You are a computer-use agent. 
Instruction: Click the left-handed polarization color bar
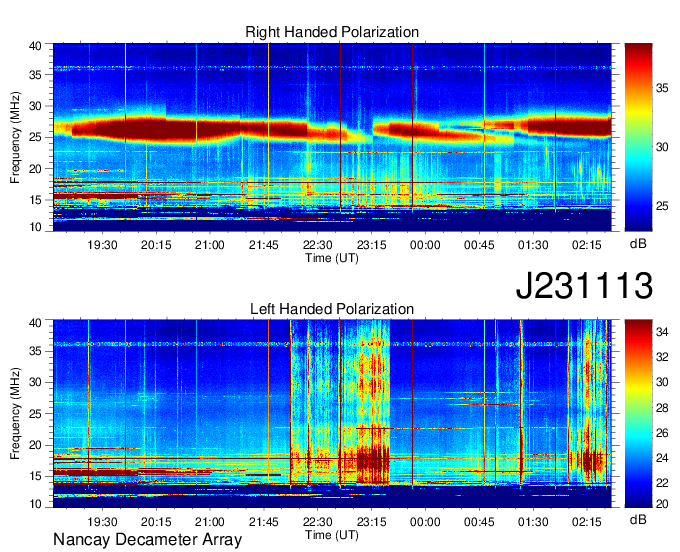[638, 414]
